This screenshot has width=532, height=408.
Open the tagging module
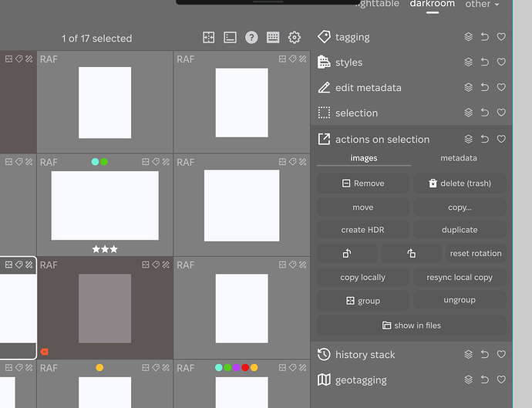point(352,37)
